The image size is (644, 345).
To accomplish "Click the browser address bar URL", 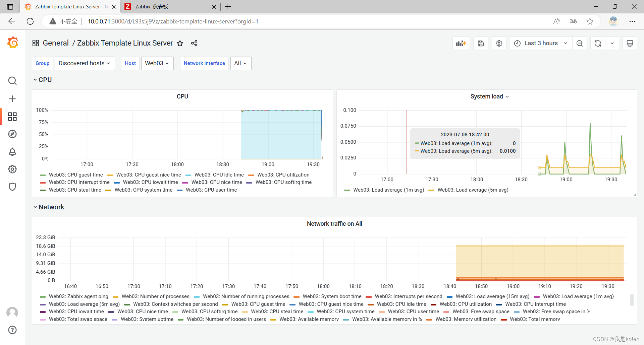I will click(x=173, y=21).
